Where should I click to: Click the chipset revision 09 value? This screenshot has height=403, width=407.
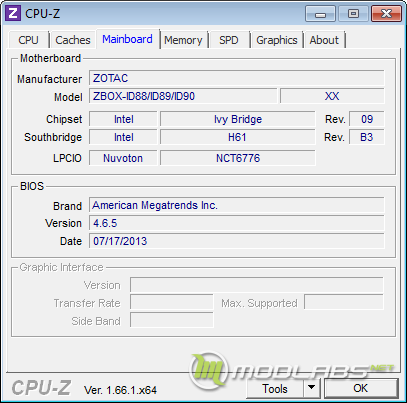coord(367,119)
